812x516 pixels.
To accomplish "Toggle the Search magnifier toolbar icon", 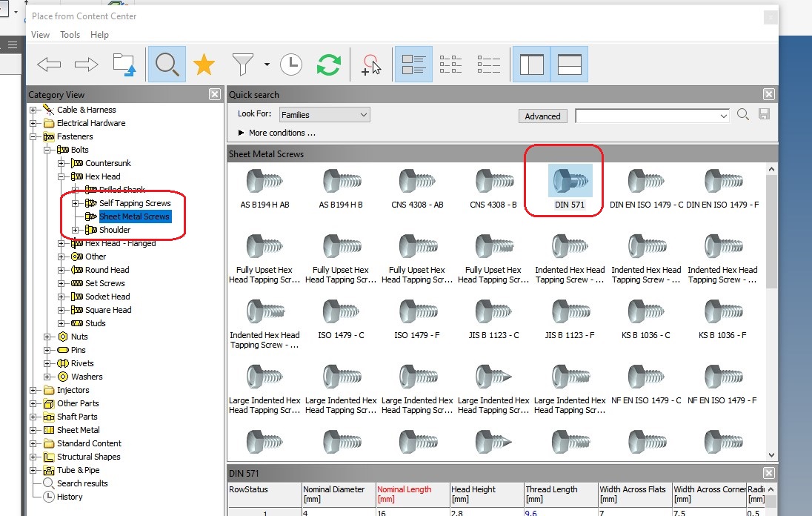I will 167,64.
